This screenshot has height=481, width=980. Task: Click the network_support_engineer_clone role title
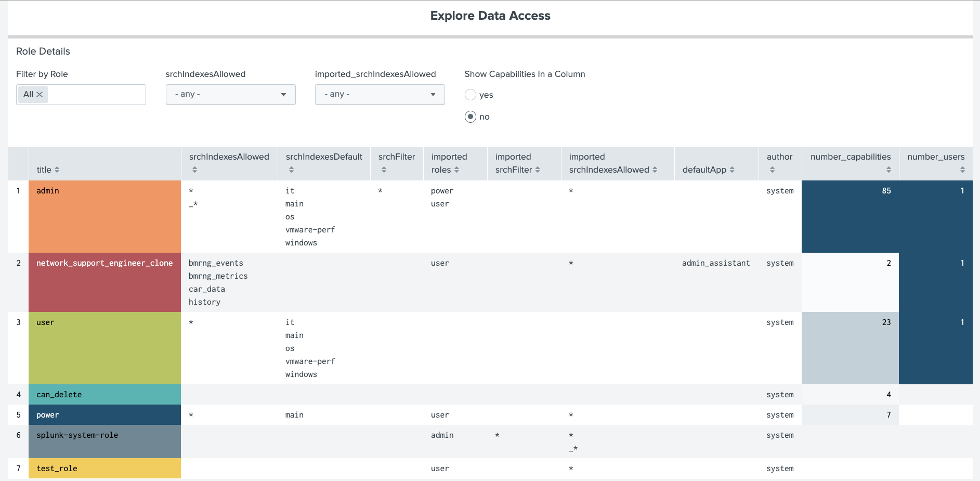(104, 263)
